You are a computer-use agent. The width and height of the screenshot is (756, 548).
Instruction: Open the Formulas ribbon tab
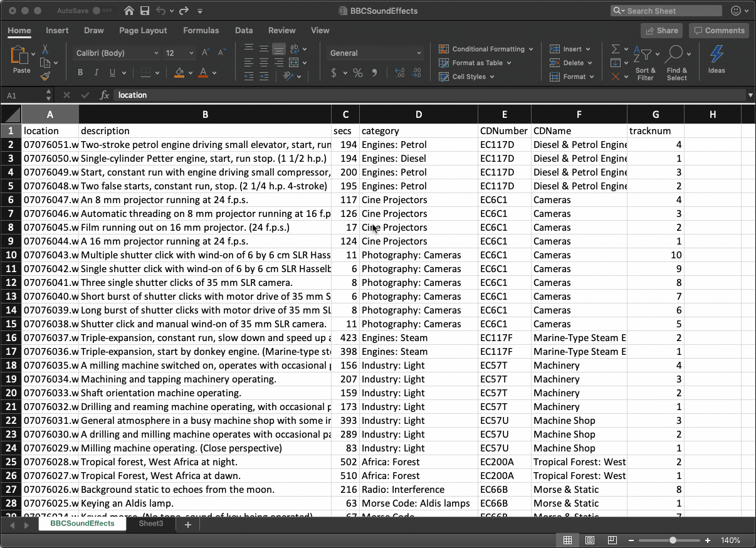pyautogui.click(x=201, y=30)
